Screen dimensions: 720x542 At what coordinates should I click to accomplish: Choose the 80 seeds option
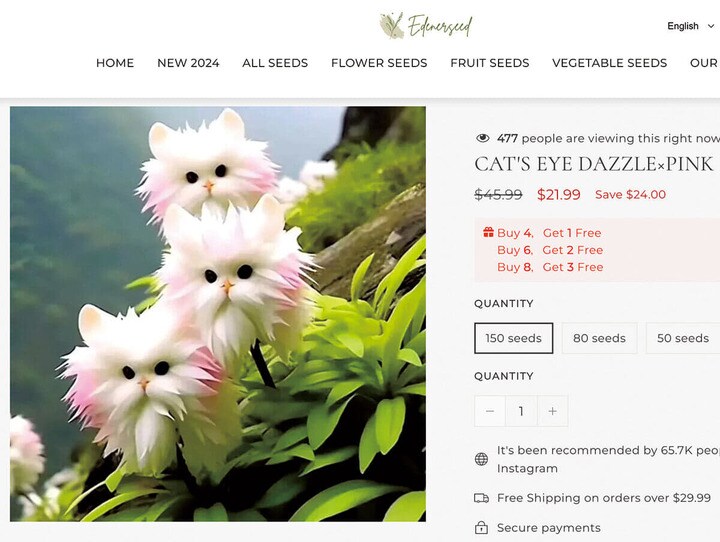coord(599,338)
